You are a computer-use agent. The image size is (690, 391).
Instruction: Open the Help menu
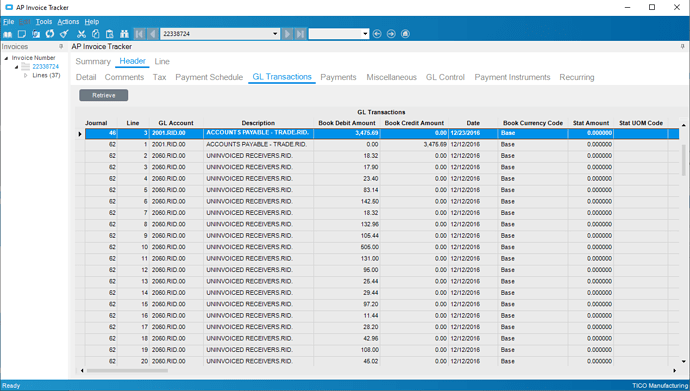coord(92,22)
